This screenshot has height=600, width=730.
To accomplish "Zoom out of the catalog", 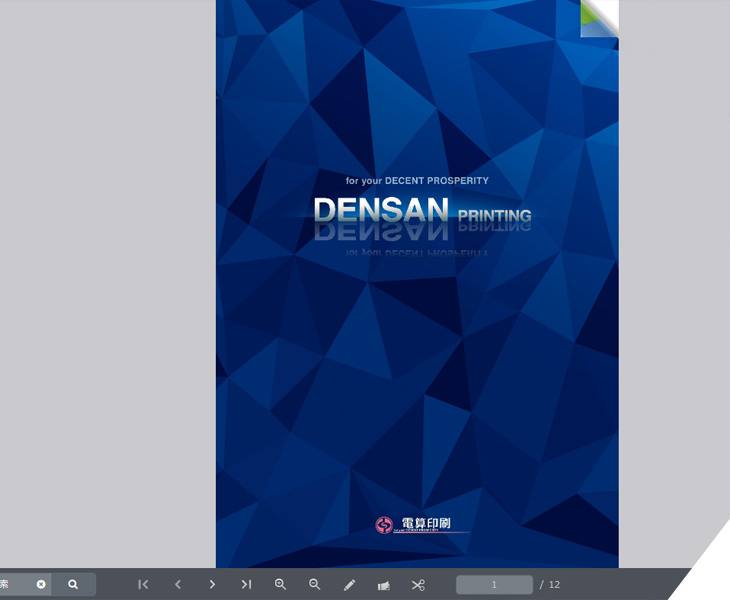I will (315, 584).
